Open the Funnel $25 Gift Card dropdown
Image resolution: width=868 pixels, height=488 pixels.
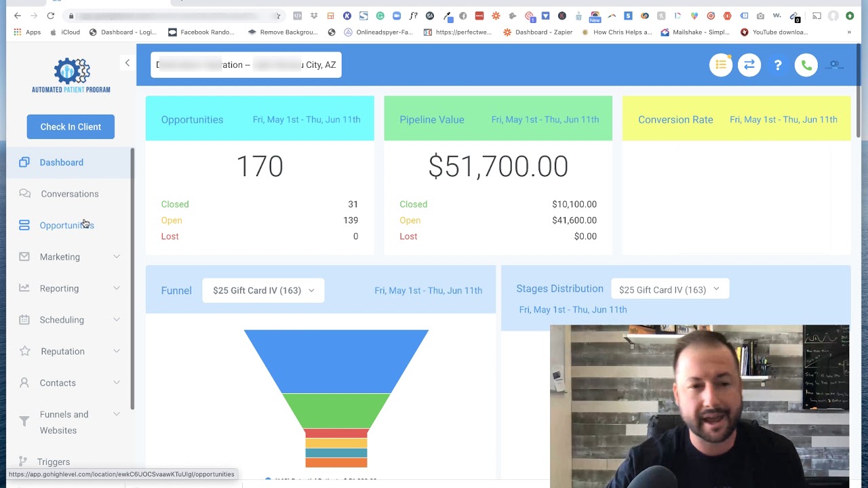click(x=263, y=290)
